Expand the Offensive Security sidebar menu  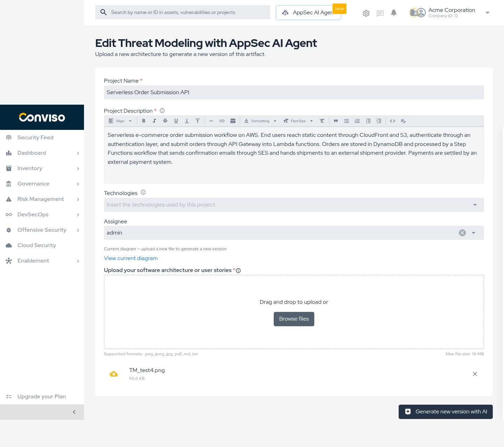(x=42, y=230)
